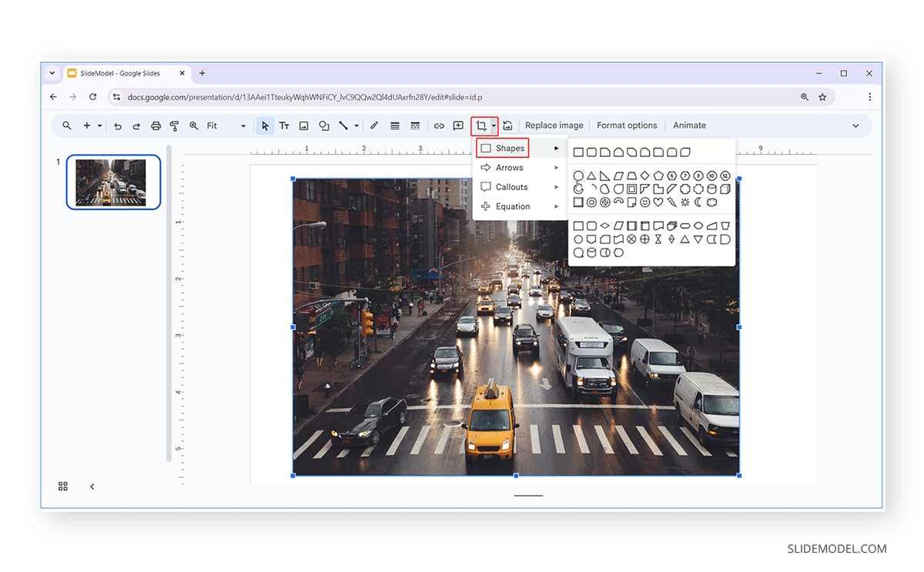Collapse the filmstrip with the left chevron

(x=92, y=487)
